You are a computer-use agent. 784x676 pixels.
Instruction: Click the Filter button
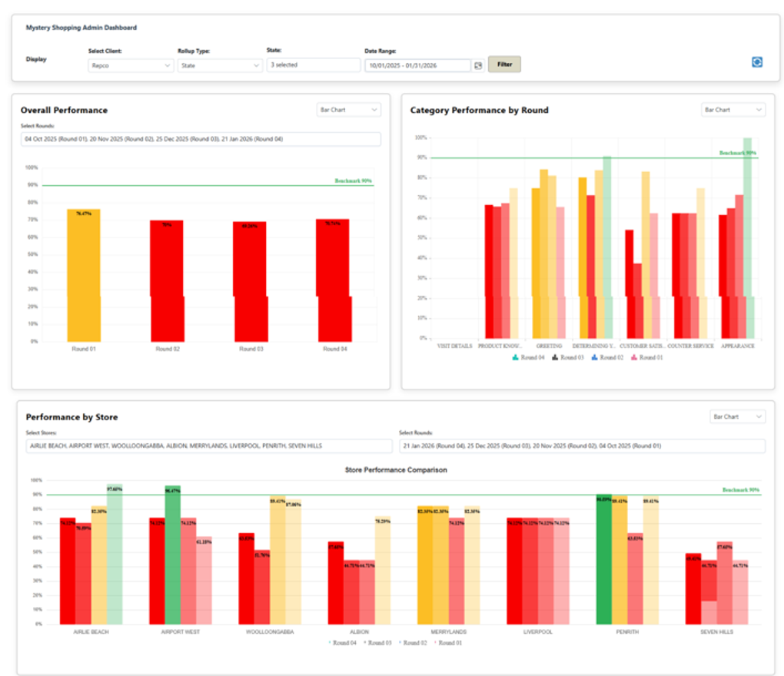pyautogui.click(x=504, y=65)
